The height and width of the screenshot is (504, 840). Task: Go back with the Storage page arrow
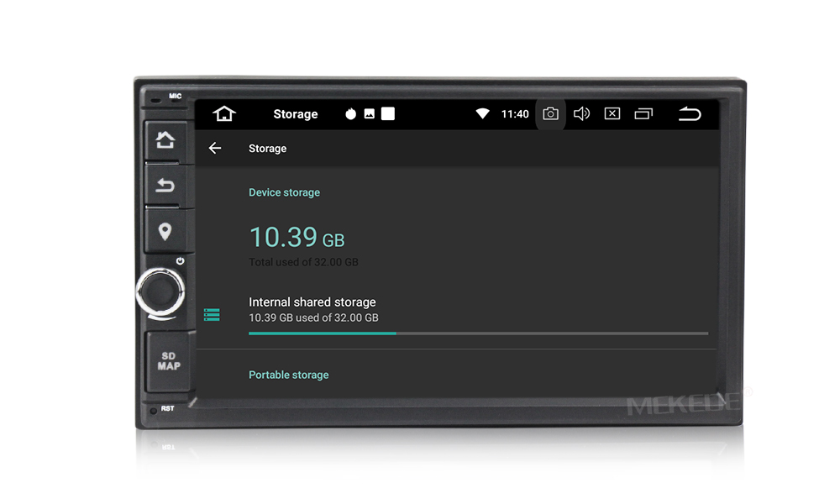coord(215,148)
